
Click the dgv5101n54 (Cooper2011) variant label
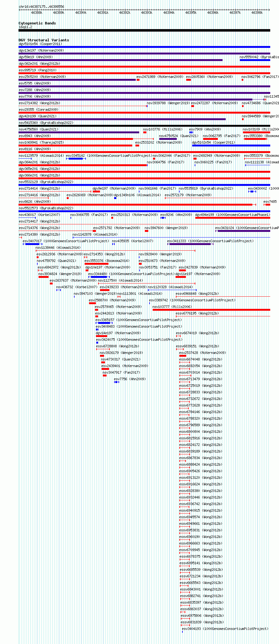pyautogui.click(x=40, y=44)
